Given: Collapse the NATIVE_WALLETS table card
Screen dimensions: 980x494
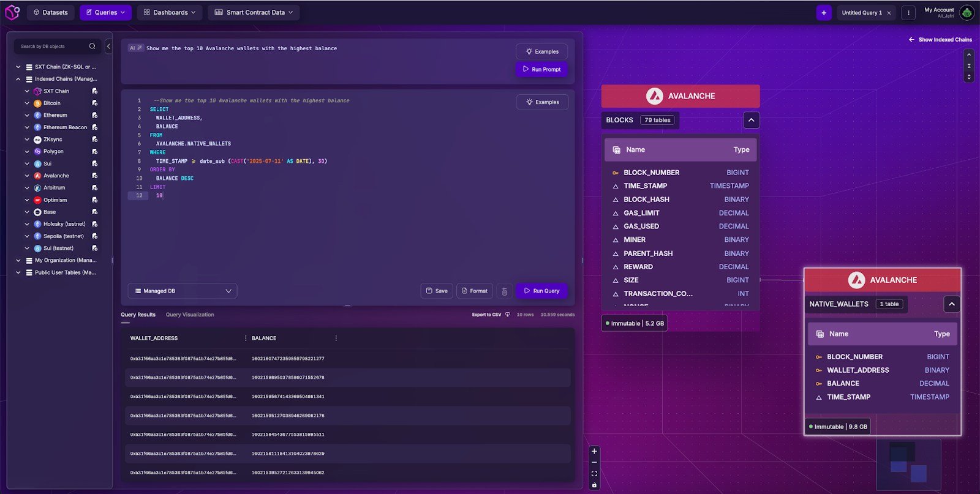Looking at the screenshot, I should tap(952, 304).
